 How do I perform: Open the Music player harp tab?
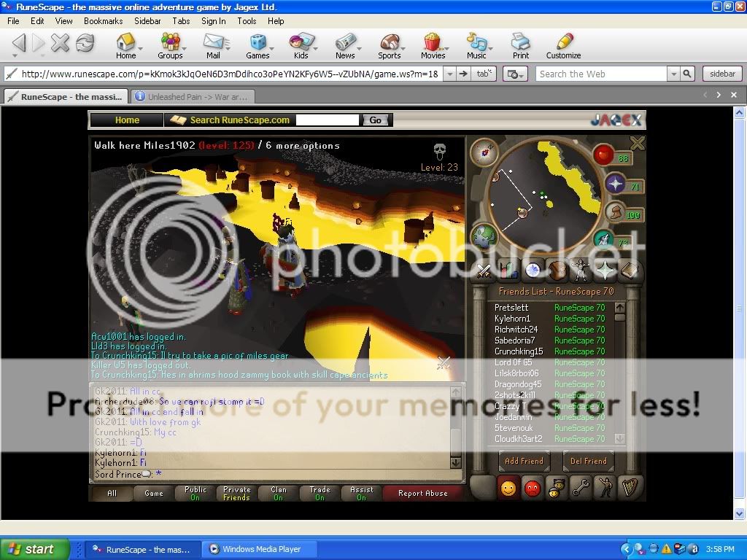[630, 489]
